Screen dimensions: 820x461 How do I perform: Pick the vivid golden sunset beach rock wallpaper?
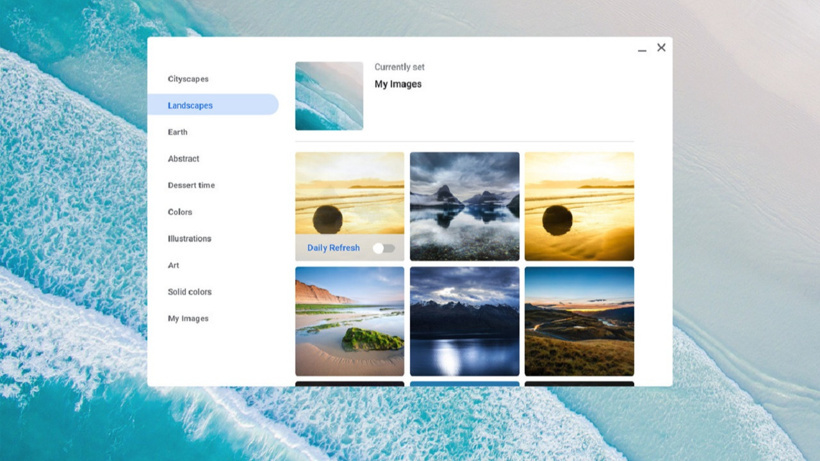click(x=579, y=206)
